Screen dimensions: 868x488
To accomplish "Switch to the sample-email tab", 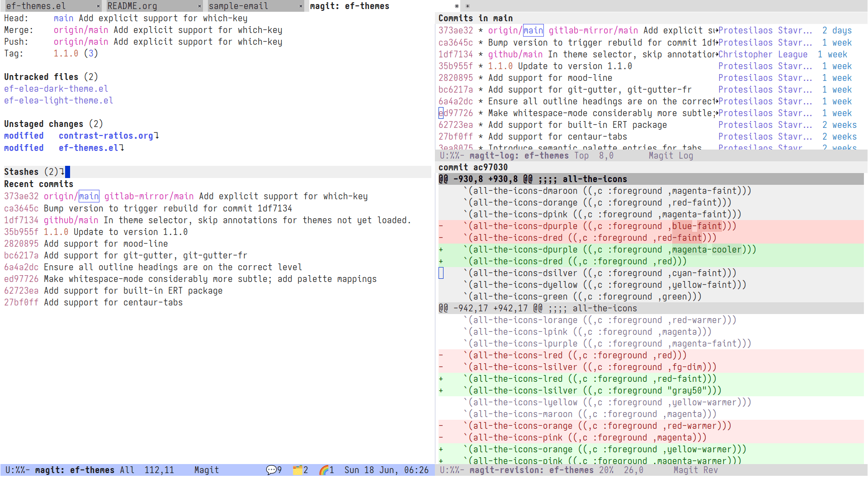I will [x=238, y=6].
